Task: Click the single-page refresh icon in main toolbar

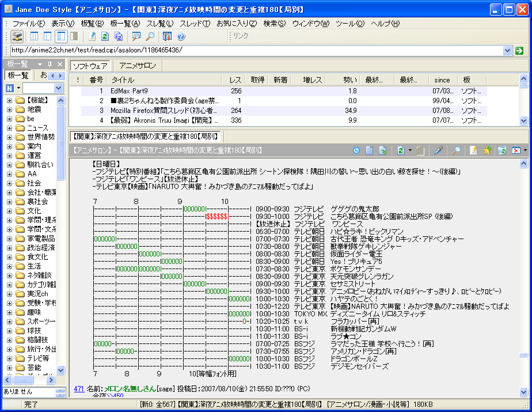Action: [x=105, y=36]
